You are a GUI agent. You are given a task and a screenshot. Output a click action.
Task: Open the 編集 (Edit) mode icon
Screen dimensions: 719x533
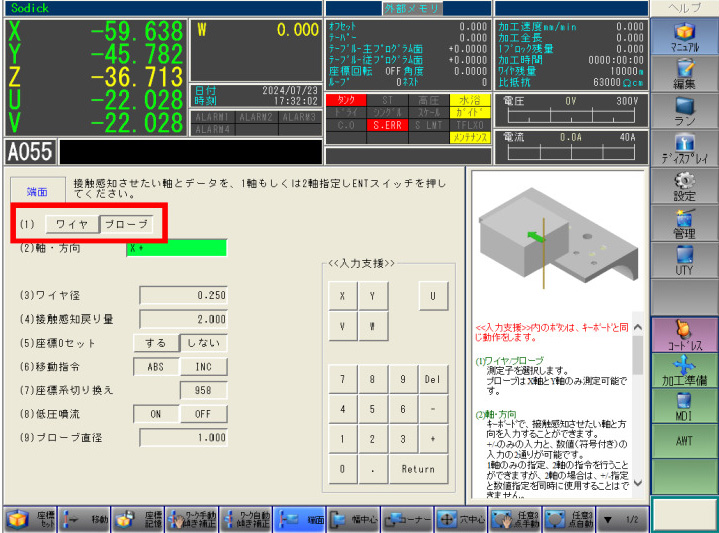pyautogui.click(x=684, y=74)
